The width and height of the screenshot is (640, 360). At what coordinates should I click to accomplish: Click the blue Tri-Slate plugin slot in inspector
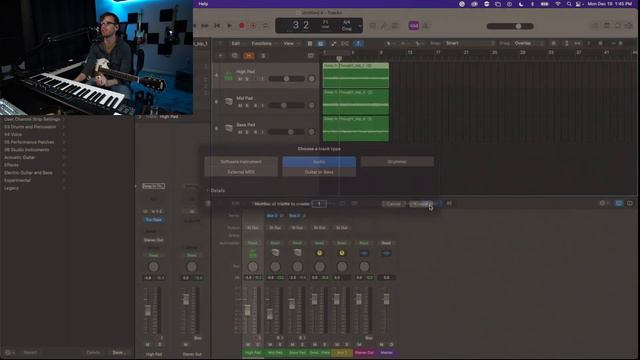coord(153,220)
